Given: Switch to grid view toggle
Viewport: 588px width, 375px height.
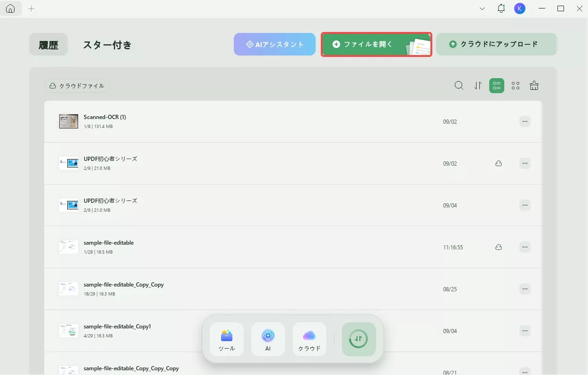Looking at the screenshot, I should point(516,86).
